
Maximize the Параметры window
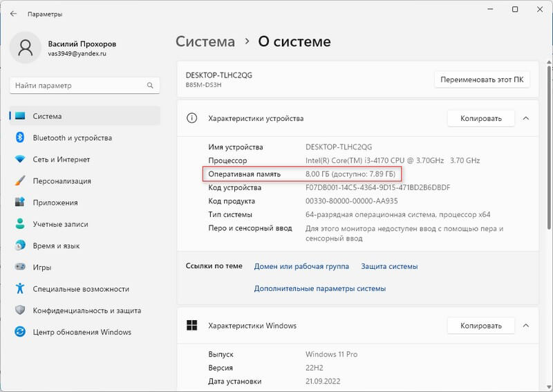[x=515, y=9]
